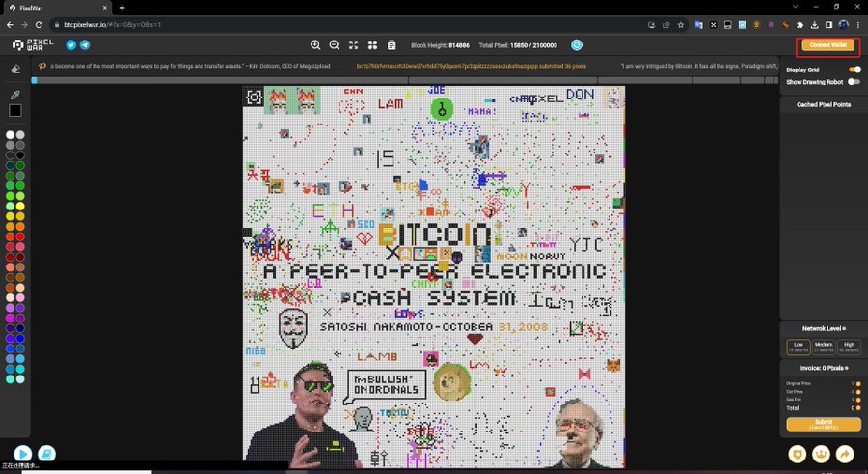
Task: Click the focus frame icon on canvas corner
Action: point(254,97)
